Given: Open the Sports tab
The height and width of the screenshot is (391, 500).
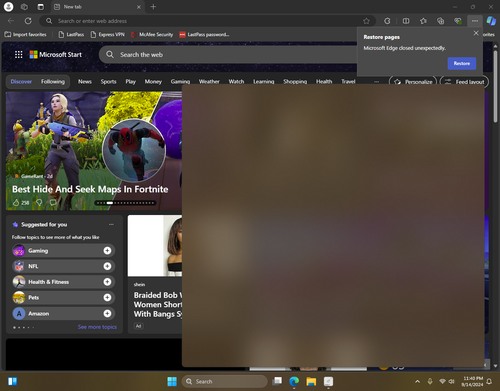Looking at the screenshot, I should coord(108,82).
